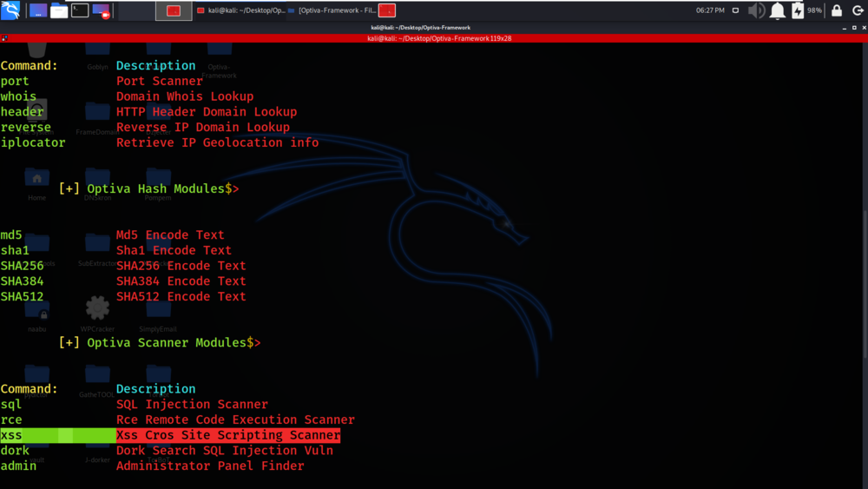Screen dimensions: 868x489
Task: Launch the terminal emulator from panel
Action: coord(80,10)
